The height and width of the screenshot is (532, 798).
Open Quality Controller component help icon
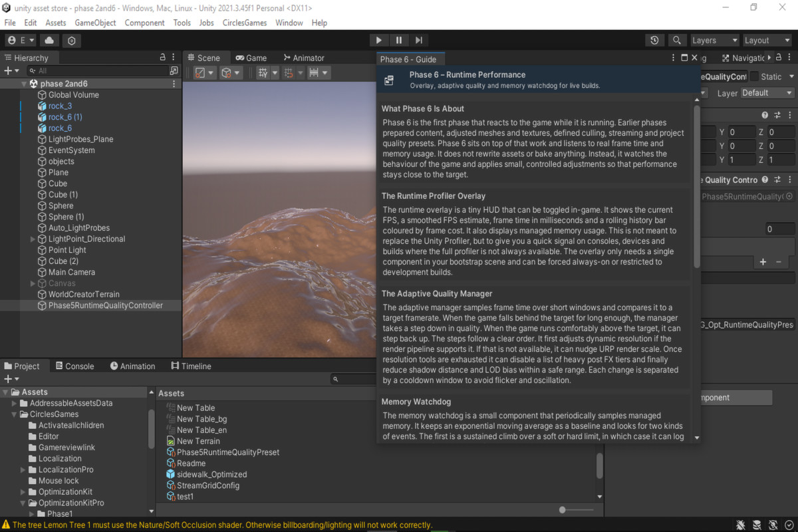[765, 180]
